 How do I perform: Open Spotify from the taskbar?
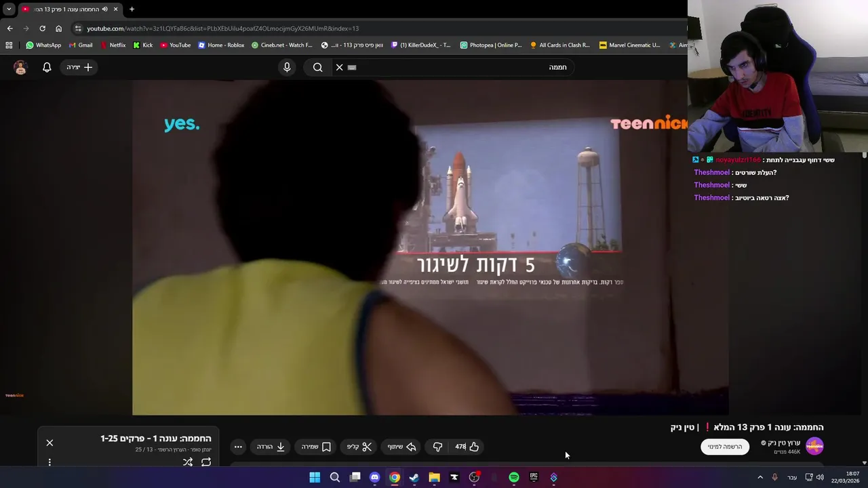click(x=514, y=477)
